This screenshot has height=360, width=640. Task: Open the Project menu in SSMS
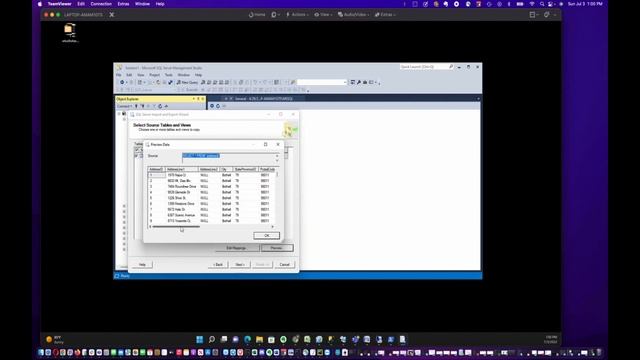coord(155,75)
